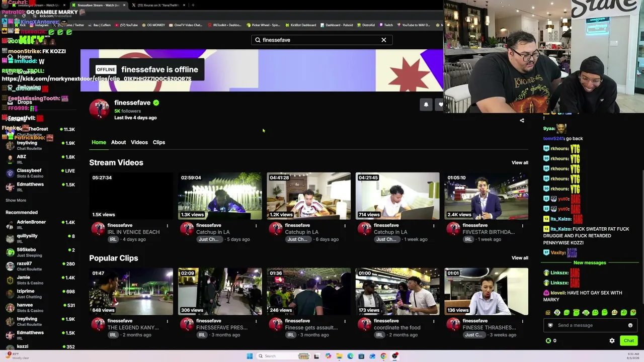The width and height of the screenshot is (644, 362).
Task: Open the Dashboard - Pulsoid bookmark
Action: coord(337,25)
